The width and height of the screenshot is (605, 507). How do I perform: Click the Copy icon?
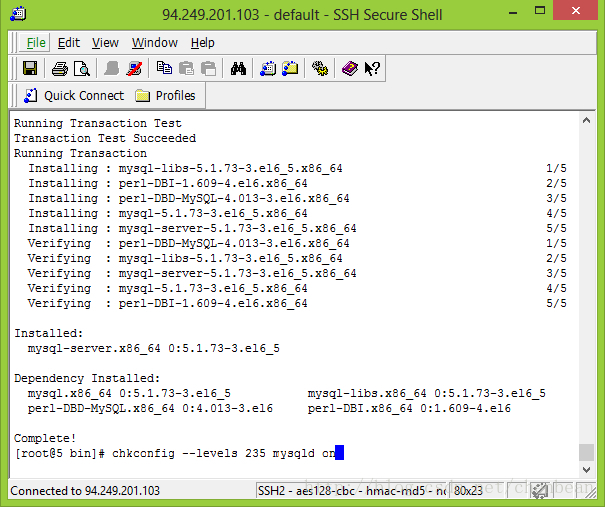coord(164,68)
